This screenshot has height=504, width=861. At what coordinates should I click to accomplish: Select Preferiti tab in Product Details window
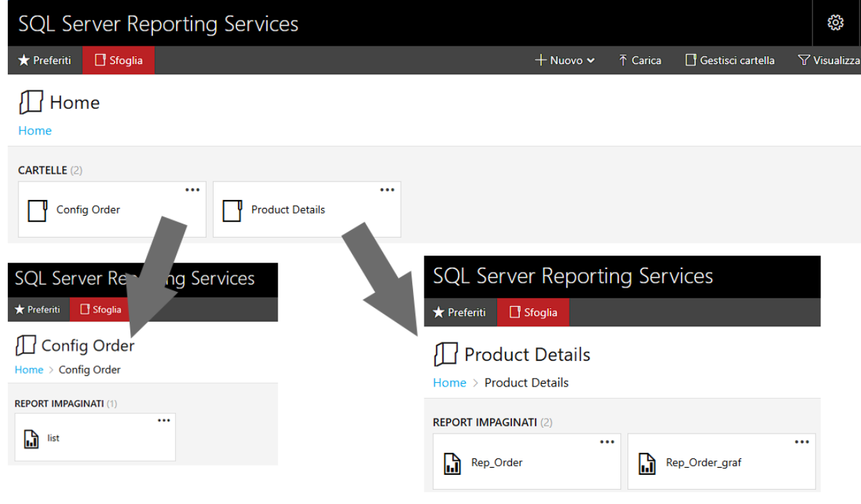coord(460,313)
